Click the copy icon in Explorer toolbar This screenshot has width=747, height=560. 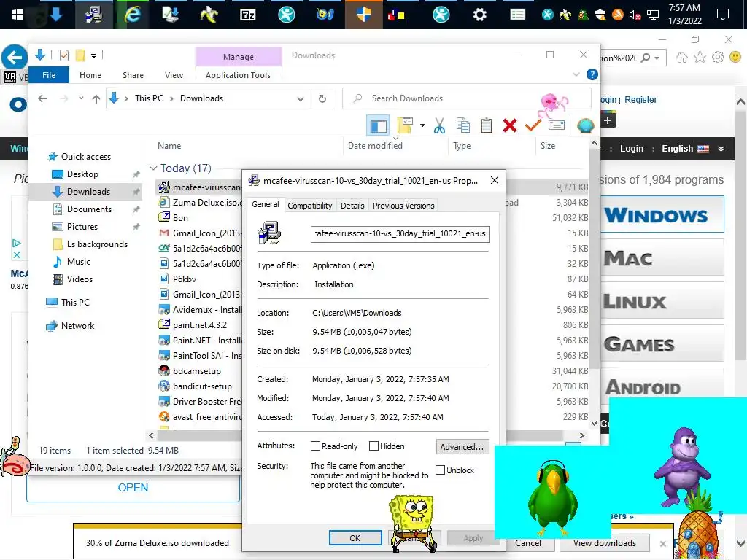462,125
